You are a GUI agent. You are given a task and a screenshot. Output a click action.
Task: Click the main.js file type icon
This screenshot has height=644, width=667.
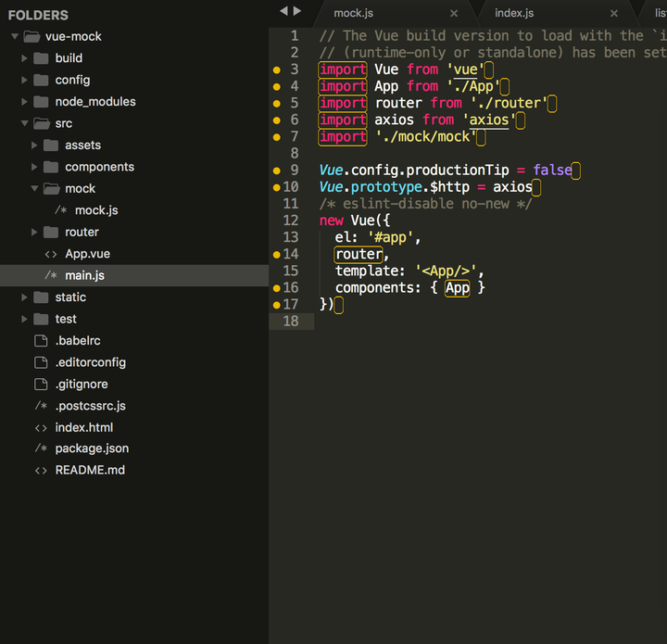(x=51, y=275)
